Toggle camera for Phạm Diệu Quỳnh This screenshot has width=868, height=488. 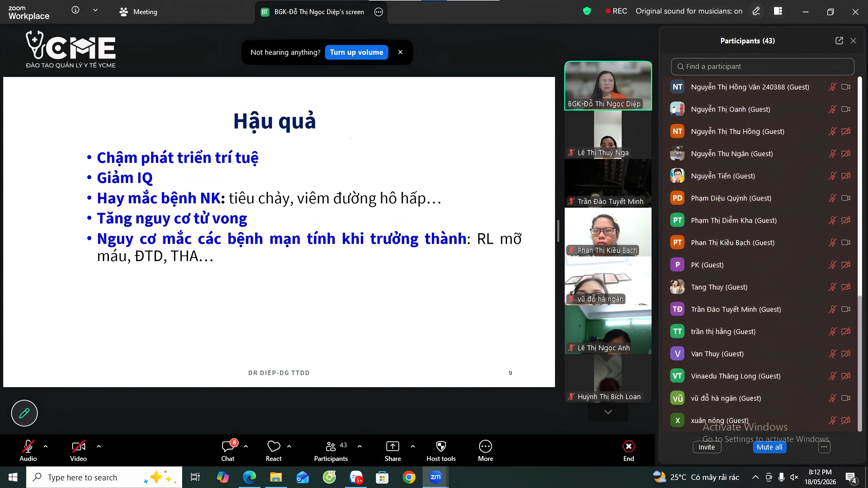pyautogui.click(x=845, y=198)
